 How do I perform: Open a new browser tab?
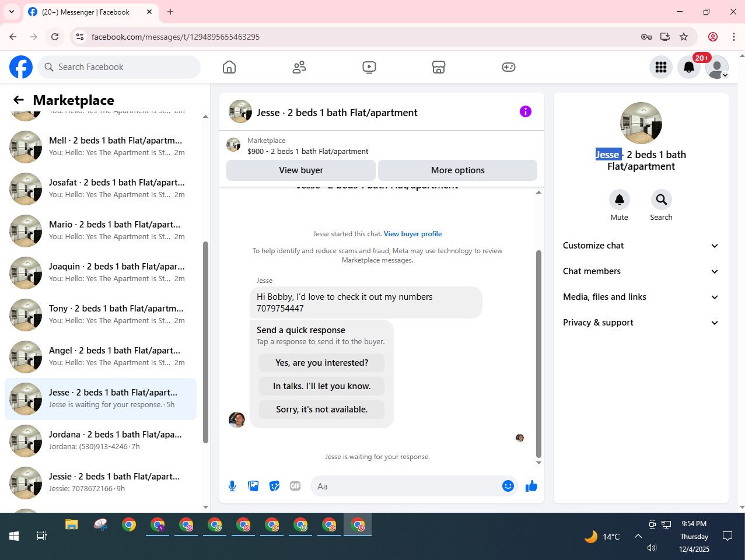[x=170, y=12]
